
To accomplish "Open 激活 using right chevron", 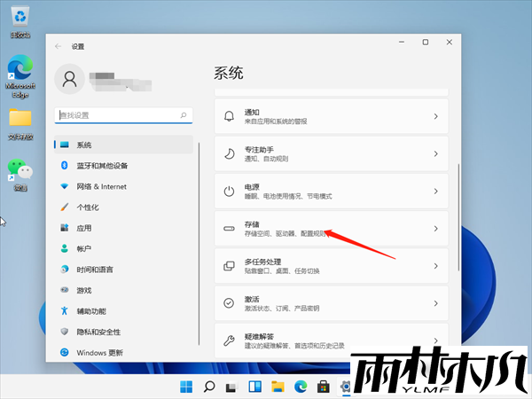I will click(x=435, y=303).
